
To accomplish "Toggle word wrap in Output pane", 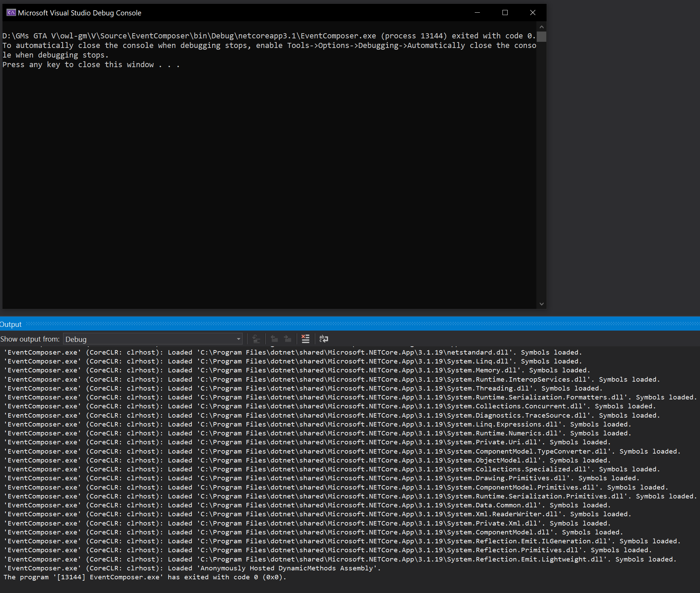I will (x=323, y=339).
